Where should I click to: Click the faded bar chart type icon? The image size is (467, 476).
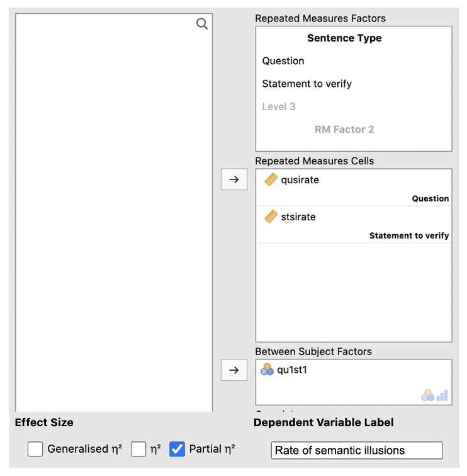coord(442,395)
